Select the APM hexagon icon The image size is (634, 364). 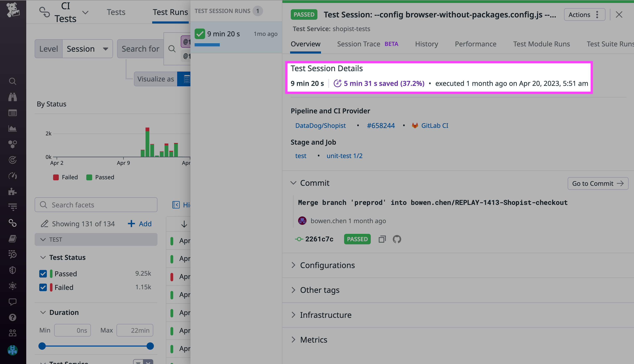[x=13, y=144]
